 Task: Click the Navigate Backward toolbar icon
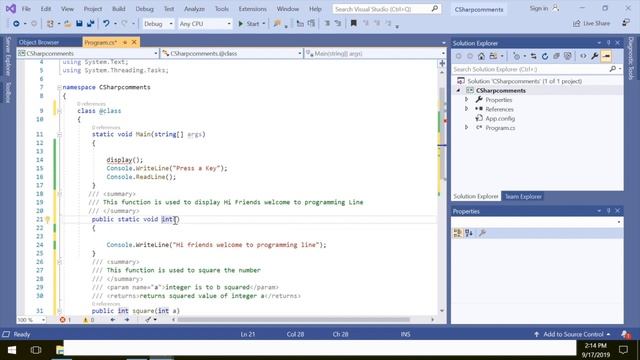point(16,24)
